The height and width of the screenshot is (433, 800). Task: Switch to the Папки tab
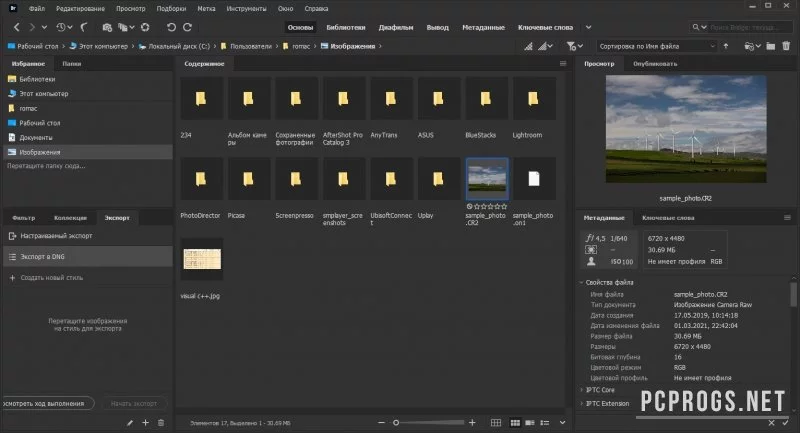tap(72, 64)
